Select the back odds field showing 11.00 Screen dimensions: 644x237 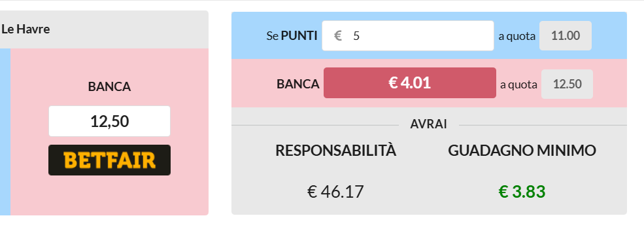[x=565, y=36]
